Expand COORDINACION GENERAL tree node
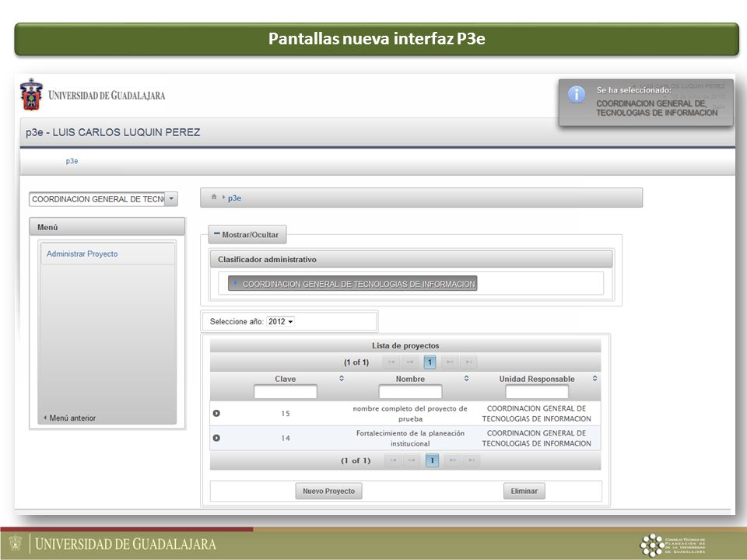 click(235, 283)
